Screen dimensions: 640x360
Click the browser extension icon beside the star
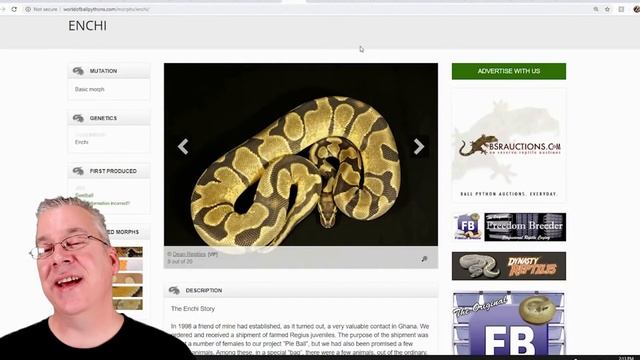click(x=621, y=9)
